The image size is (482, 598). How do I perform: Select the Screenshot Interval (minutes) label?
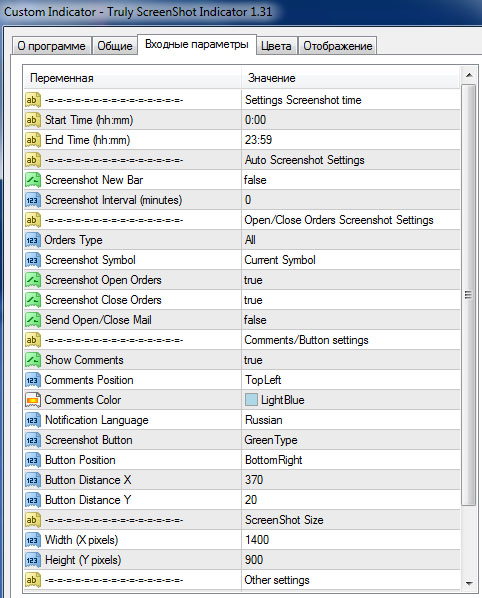click(x=113, y=200)
